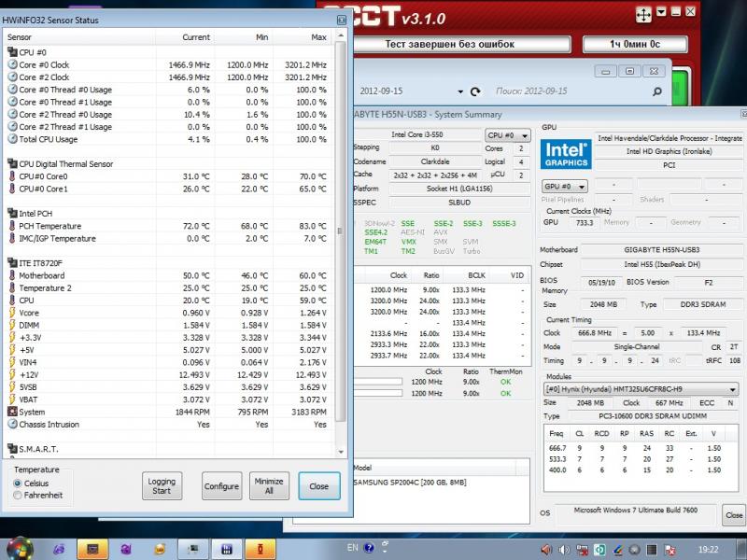The width and height of the screenshot is (747, 560).
Task: Click the drive icon beside S.M.A.R.T.
Action: pyautogui.click(x=12, y=449)
